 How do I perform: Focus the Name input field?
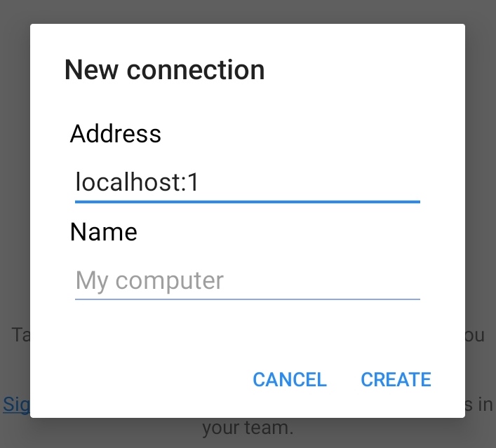pos(247,281)
